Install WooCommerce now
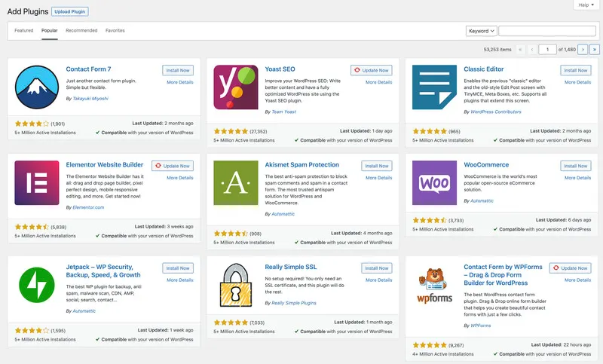Screen dimensions: 603x364 [x=576, y=166]
